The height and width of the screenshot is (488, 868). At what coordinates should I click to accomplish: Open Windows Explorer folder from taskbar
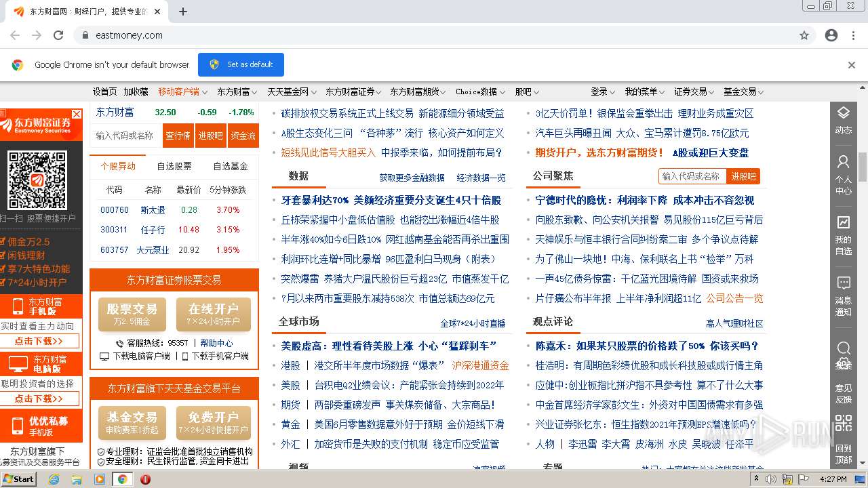click(77, 479)
